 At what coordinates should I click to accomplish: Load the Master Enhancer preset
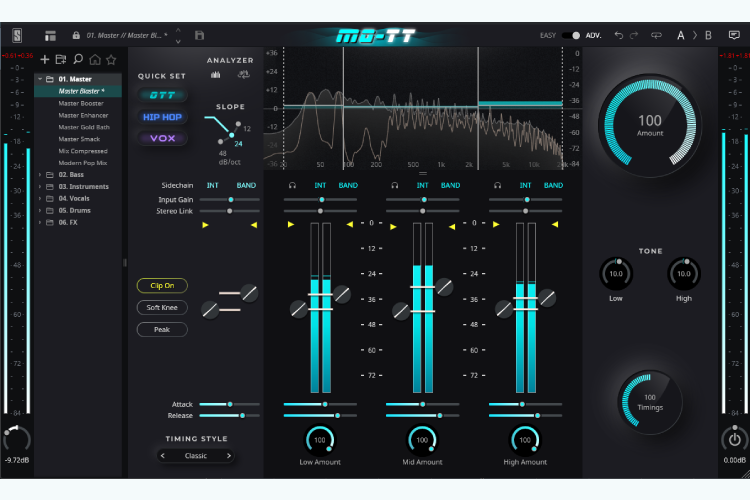[x=83, y=115]
